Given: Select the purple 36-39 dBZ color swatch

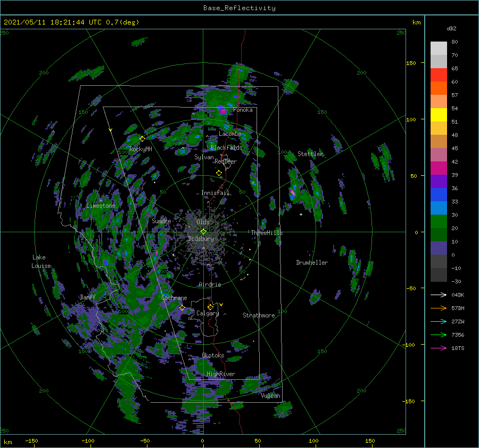Looking at the screenshot, I should (439, 182).
